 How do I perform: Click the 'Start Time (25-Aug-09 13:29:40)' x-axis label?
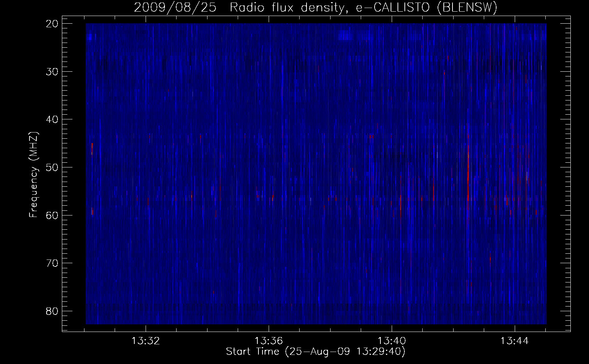316,352
